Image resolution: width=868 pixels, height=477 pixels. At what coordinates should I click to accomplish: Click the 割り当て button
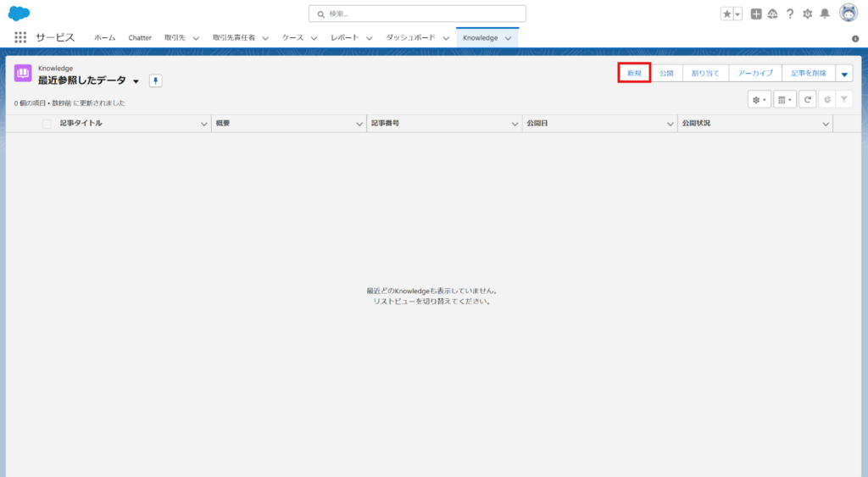pyautogui.click(x=705, y=74)
